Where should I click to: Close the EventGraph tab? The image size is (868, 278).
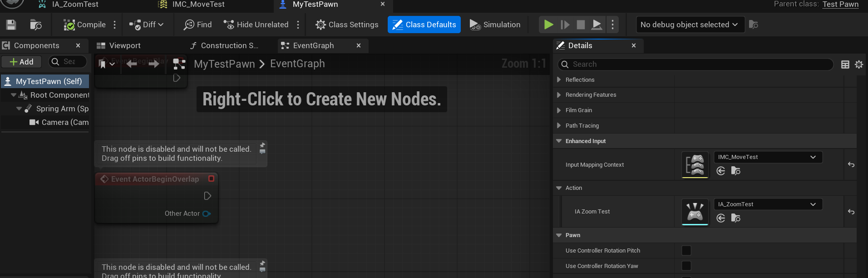[x=359, y=45]
